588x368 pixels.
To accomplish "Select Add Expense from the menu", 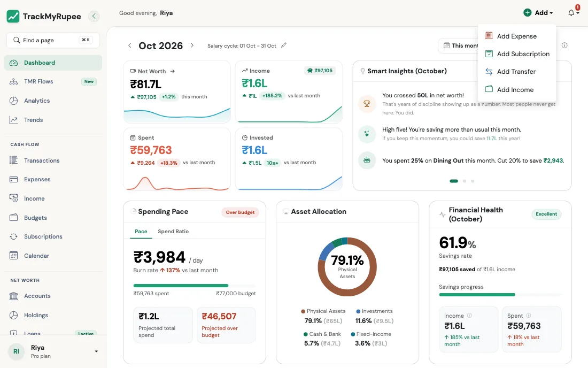I will [x=517, y=36].
